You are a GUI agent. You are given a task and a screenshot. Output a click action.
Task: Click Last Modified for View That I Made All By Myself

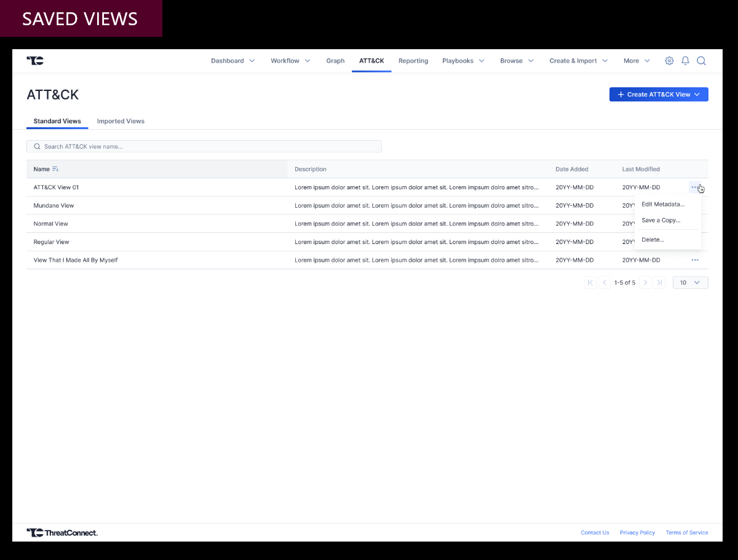[x=641, y=260]
